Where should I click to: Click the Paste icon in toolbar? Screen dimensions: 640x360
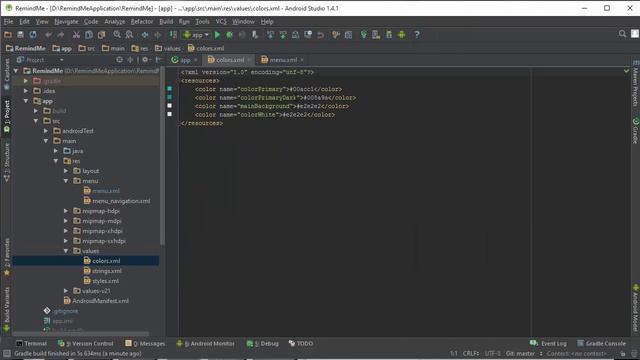(x=101, y=35)
